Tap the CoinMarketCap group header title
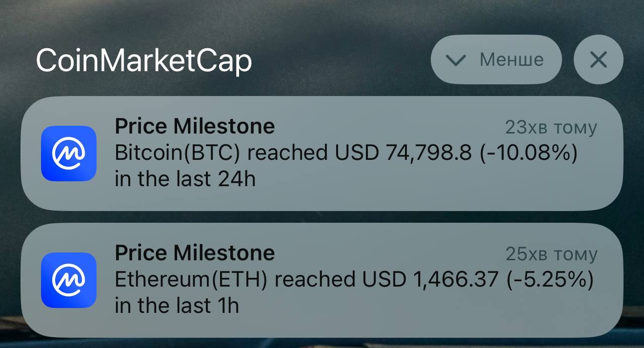Screen dimensions: 644x348 click(144, 61)
